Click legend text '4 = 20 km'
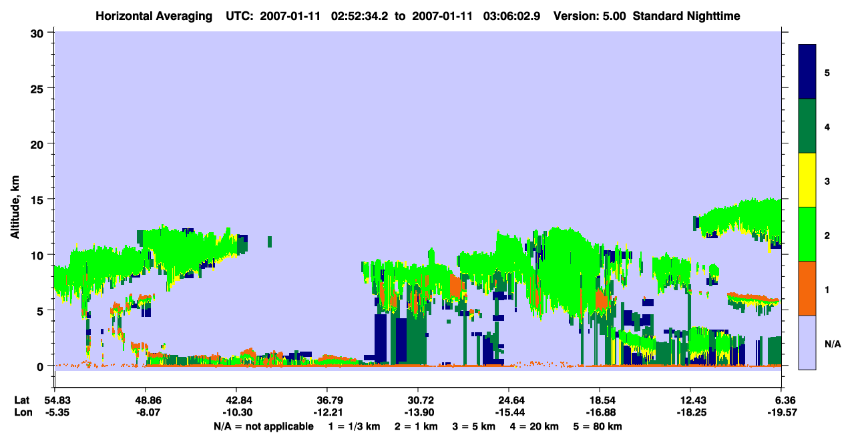Screen dimensions: 868x445 535,426
